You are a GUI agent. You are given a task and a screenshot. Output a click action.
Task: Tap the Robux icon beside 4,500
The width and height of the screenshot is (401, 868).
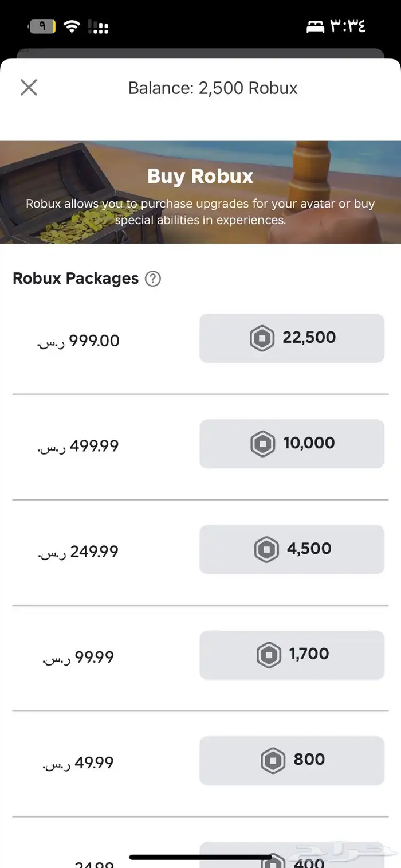[266, 550]
